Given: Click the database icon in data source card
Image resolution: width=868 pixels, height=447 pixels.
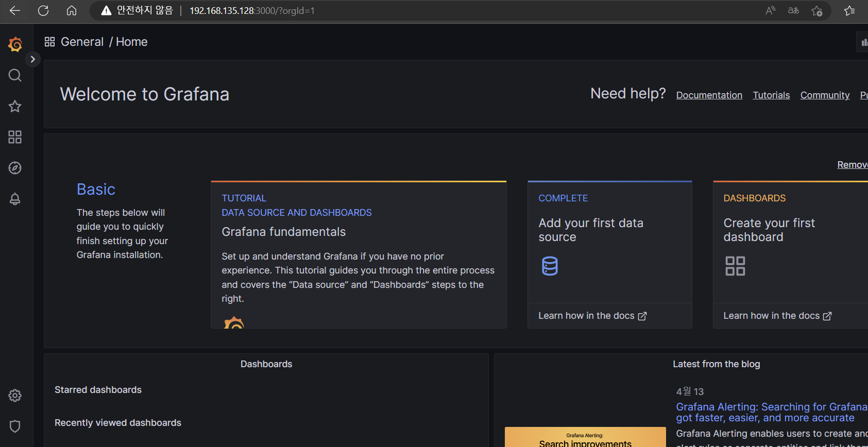Looking at the screenshot, I should [x=550, y=266].
